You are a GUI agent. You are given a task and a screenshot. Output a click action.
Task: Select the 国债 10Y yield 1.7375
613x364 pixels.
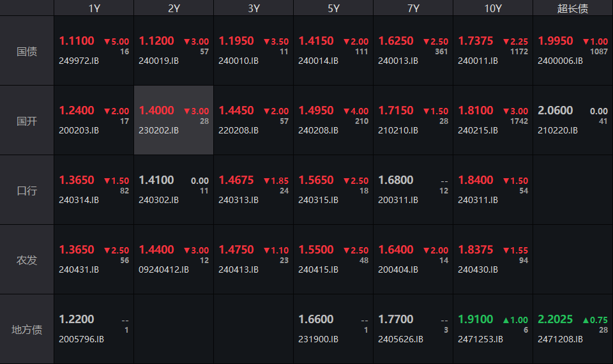point(476,41)
